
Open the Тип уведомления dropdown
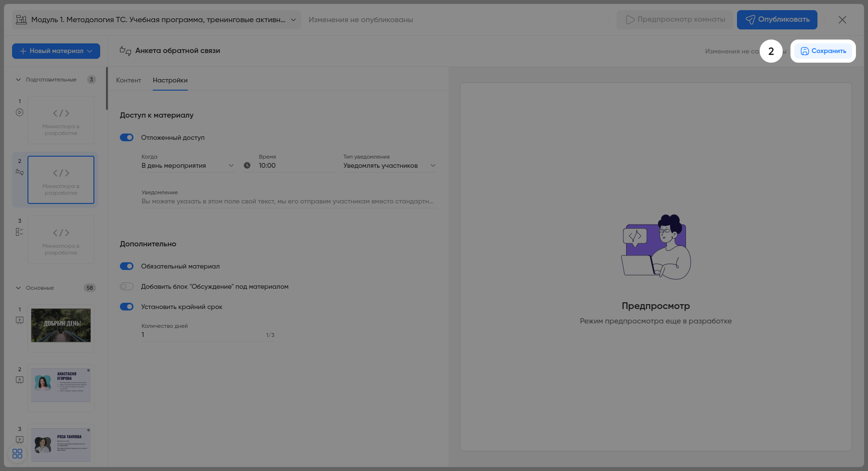[x=390, y=165]
